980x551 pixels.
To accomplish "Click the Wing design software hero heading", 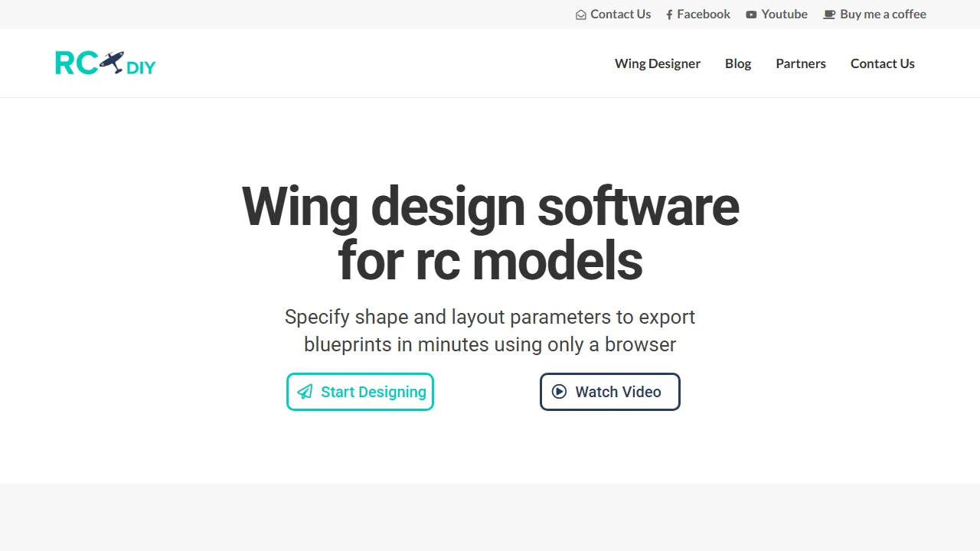I will 490,232.
